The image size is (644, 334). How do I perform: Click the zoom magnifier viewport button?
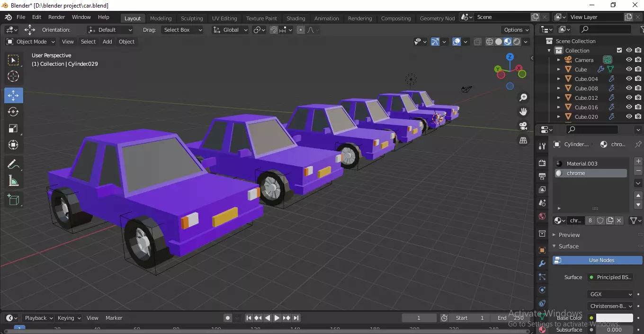point(523,97)
